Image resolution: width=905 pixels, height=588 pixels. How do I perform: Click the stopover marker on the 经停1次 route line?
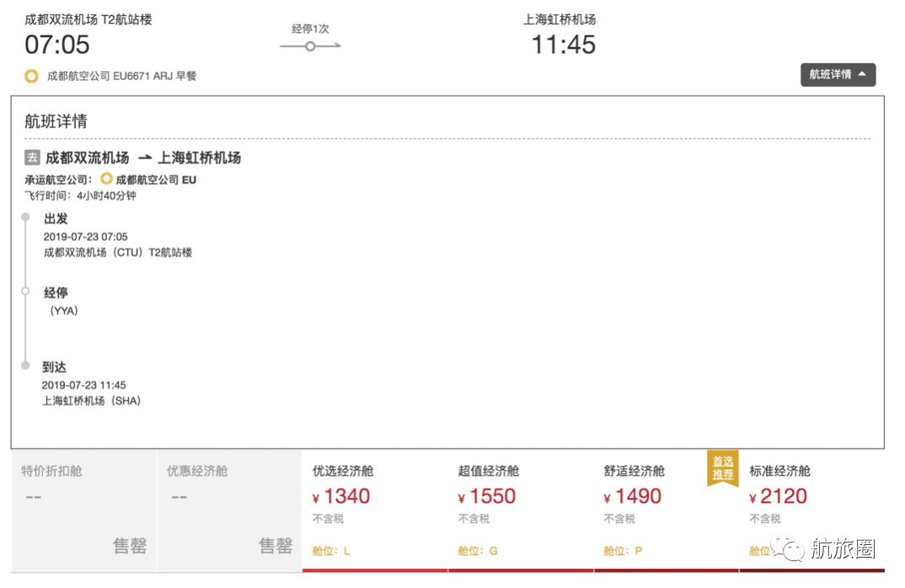(310, 47)
